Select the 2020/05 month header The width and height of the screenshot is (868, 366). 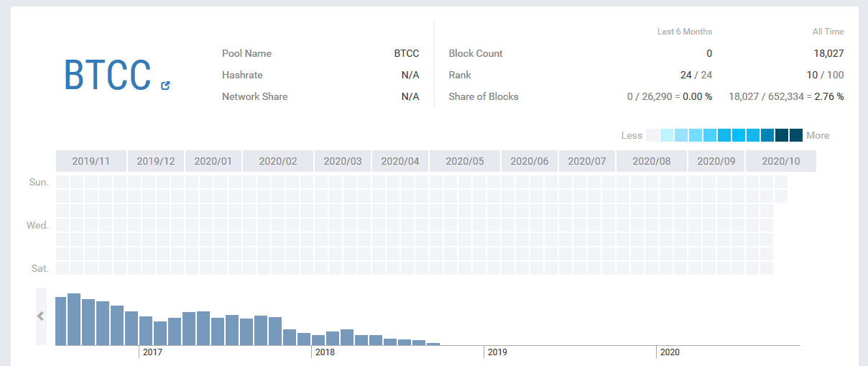pyautogui.click(x=465, y=161)
